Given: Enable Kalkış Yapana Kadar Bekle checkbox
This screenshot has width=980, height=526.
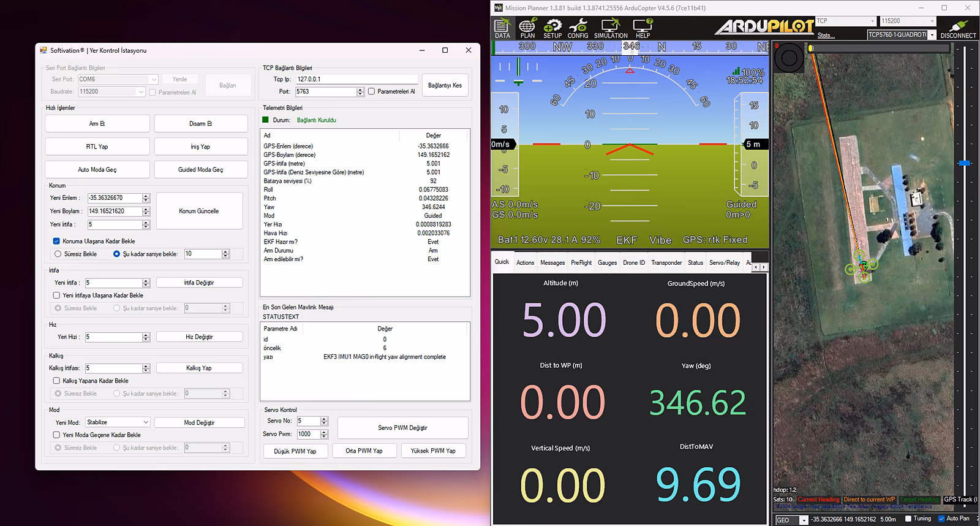Looking at the screenshot, I should click(x=56, y=380).
